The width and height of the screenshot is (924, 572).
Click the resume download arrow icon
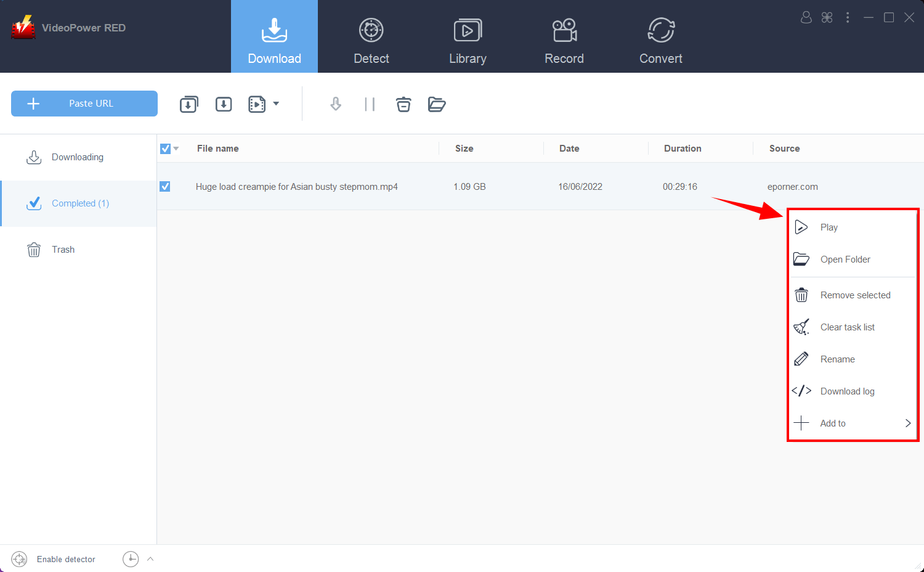coord(336,104)
